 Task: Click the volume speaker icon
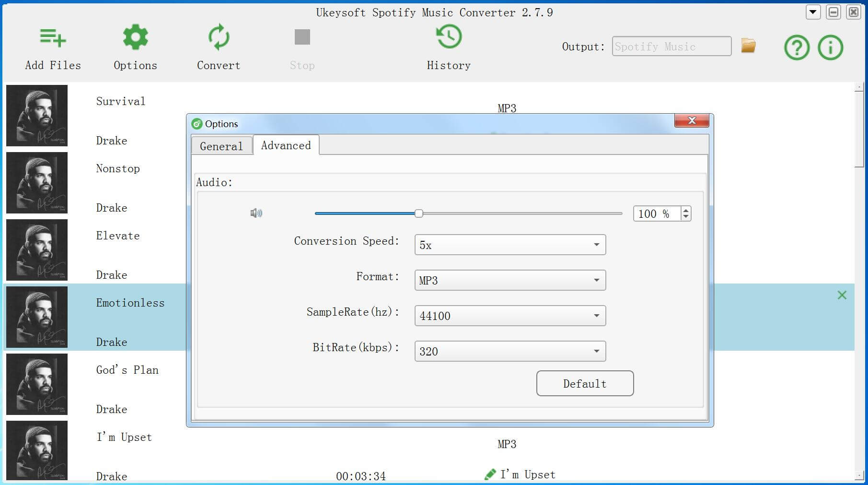(256, 213)
